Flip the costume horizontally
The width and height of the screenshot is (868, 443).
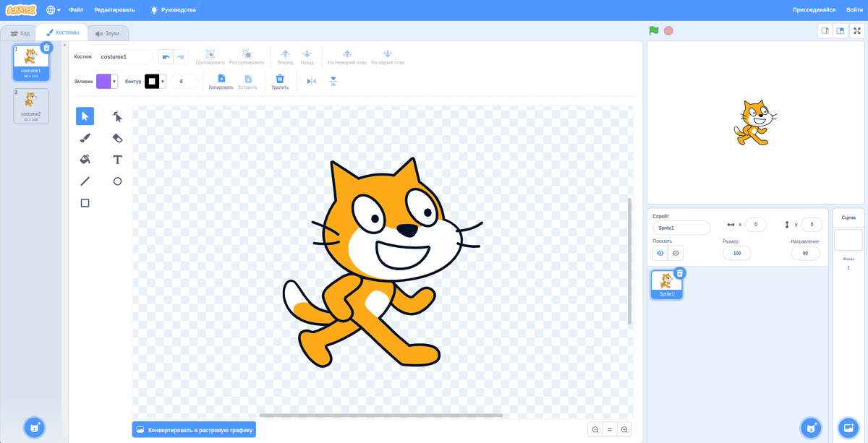312,82
